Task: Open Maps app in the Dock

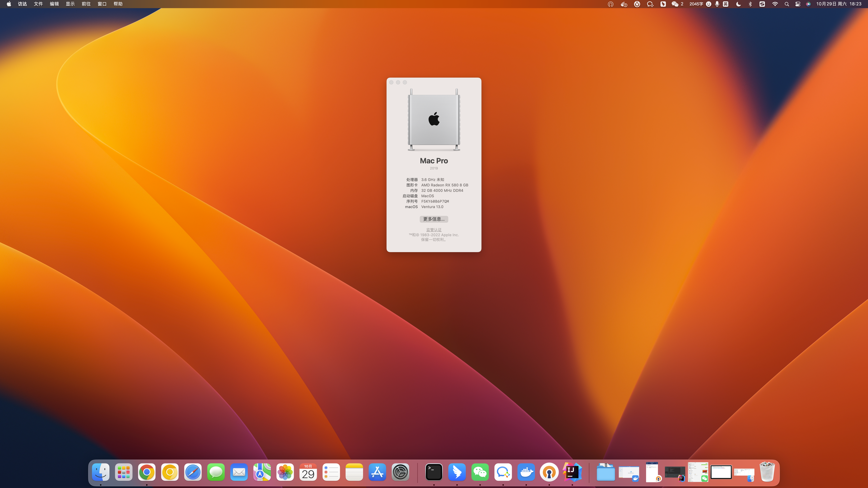Action: (x=262, y=472)
